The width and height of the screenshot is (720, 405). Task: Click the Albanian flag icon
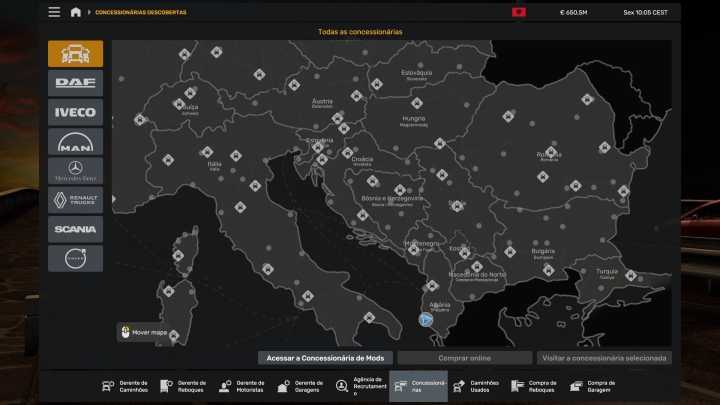(519, 12)
